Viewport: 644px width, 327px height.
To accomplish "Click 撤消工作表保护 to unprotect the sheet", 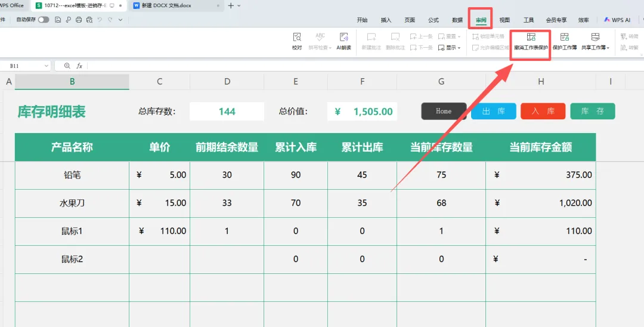I will 531,42.
